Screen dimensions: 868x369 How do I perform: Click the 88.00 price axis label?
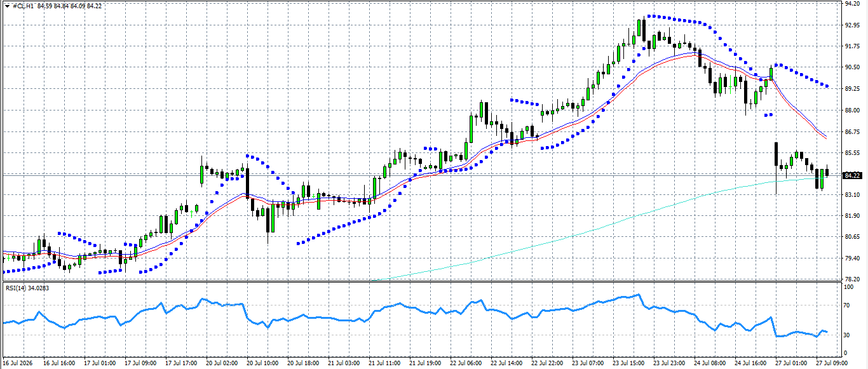(852, 111)
